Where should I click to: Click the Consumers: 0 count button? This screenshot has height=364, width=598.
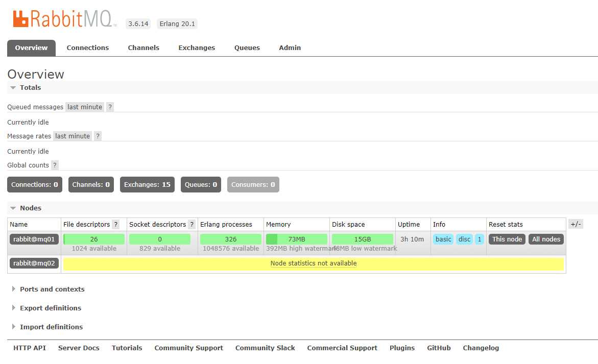[x=253, y=184]
